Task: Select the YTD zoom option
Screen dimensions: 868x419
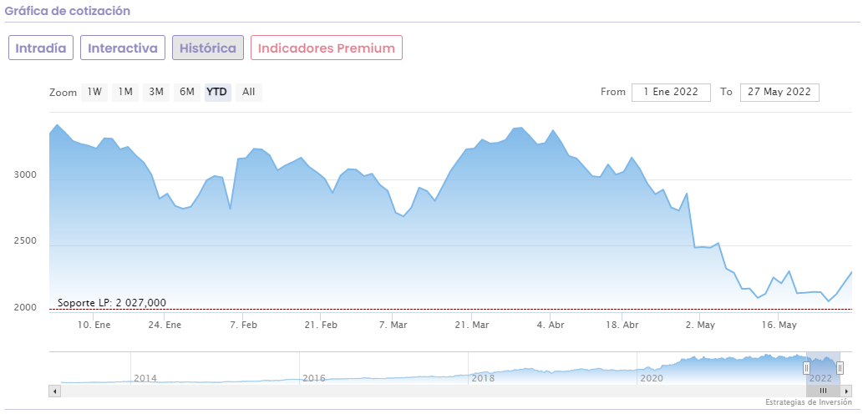Action: [217, 92]
